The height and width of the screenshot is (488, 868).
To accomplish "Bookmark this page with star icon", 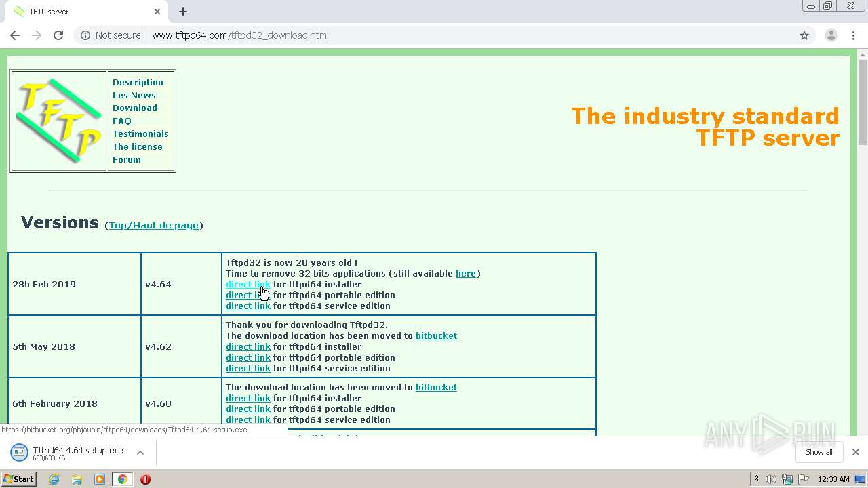I will pos(804,35).
